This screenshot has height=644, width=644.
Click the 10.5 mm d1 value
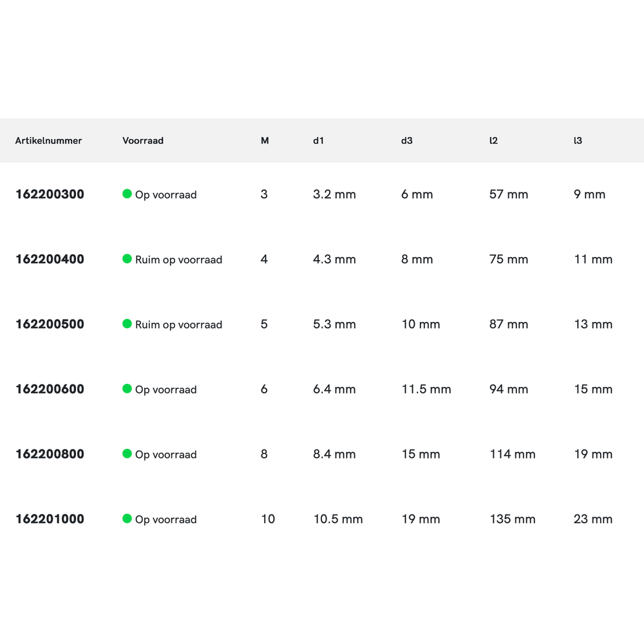338,519
